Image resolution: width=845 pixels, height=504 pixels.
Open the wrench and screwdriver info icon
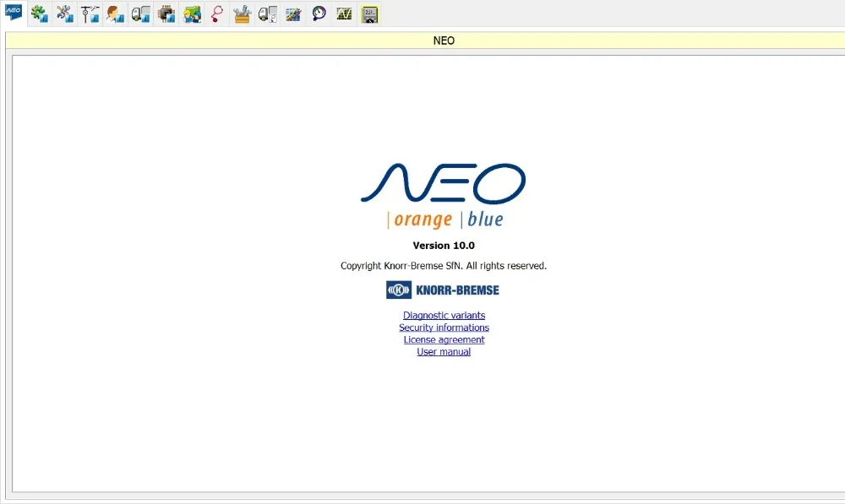[x=65, y=14]
